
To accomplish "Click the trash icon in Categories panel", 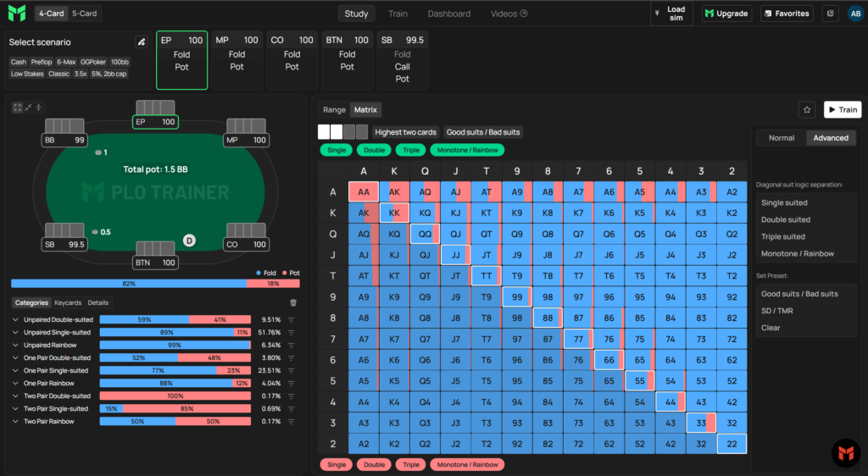I will [293, 302].
